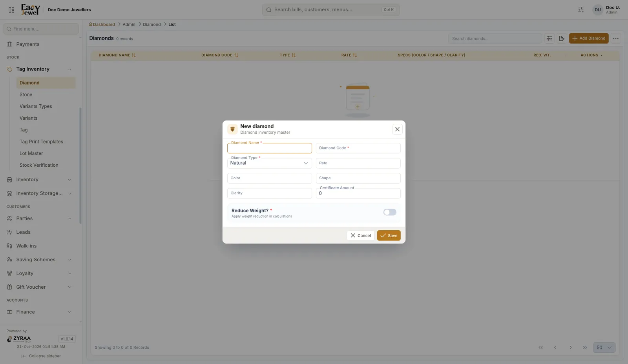Click the Certificate Amount field
628x364 pixels.
[x=358, y=193]
